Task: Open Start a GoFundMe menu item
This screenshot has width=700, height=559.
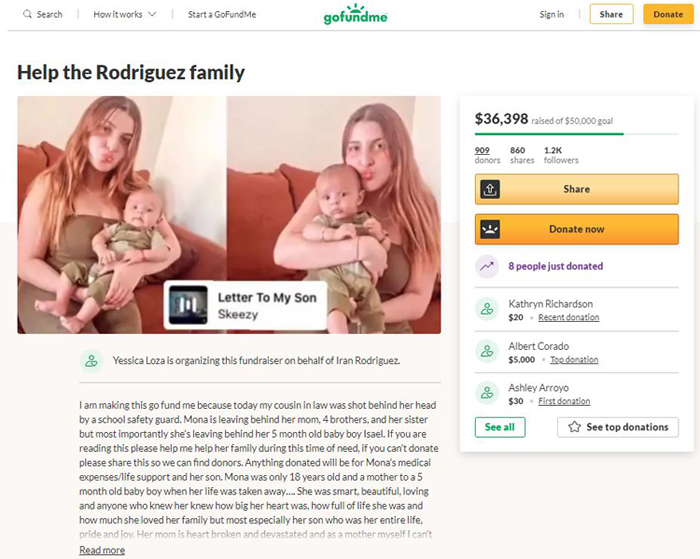Action: pyautogui.click(x=222, y=14)
